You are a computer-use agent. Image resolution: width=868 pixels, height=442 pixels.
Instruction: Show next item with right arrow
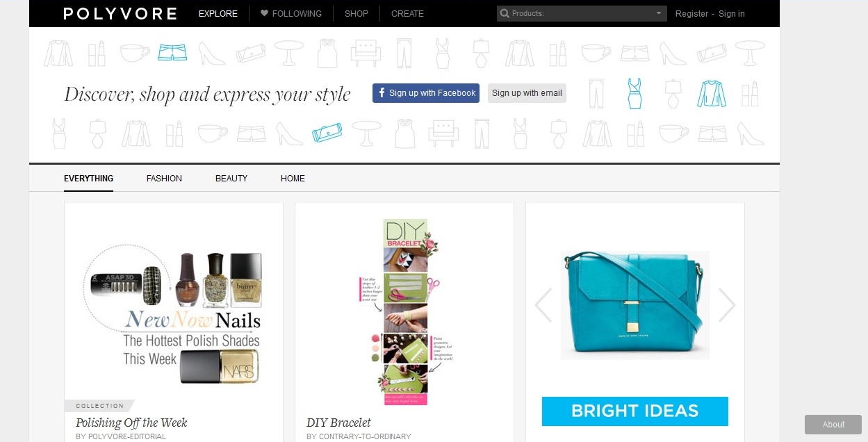[727, 305]
